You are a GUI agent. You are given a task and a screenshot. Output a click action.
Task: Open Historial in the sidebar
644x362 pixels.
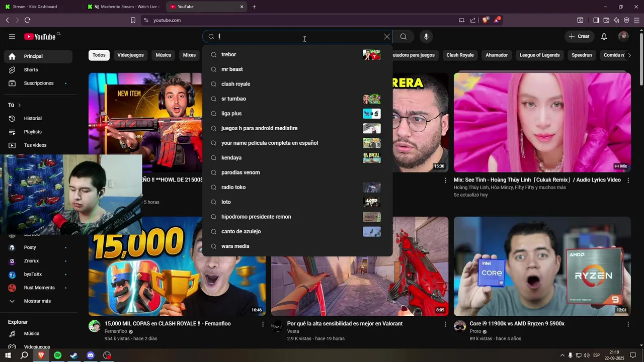(x=38, y=118)
